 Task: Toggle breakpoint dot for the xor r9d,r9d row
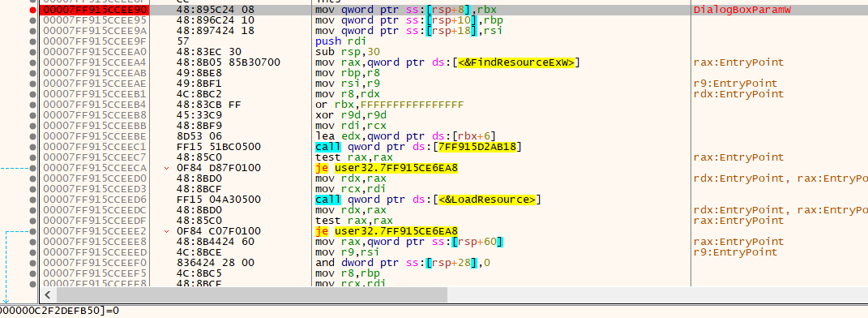tap(33, 115)
